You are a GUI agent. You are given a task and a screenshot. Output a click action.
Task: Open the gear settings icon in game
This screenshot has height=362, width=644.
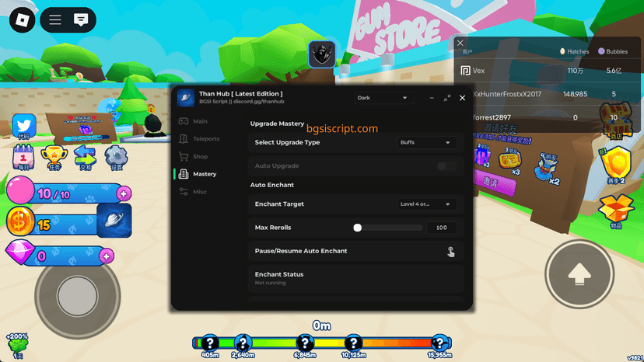coord(116,157)
